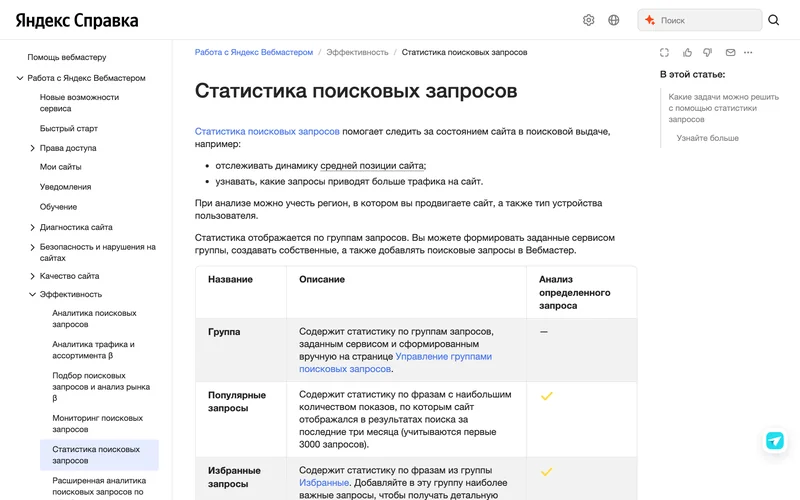Expand the Права доступа section
Image resolution: width=800 pixels, height=500 pixels.
tap(32, 148)
